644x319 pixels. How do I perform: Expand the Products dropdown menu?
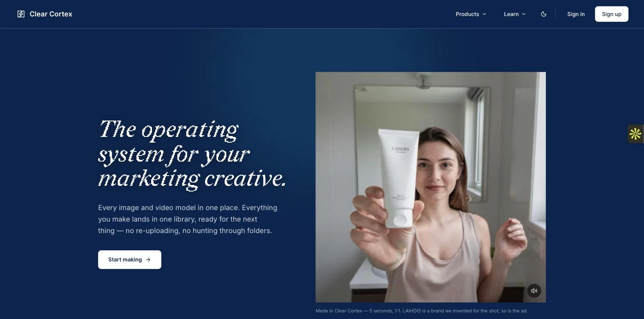(x=471, y=14)
